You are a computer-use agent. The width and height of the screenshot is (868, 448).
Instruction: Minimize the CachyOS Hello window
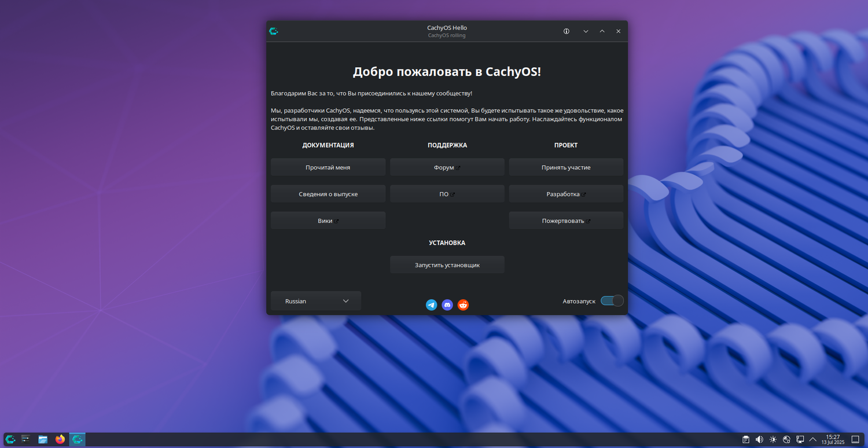pyautogui.click(x=586, y=31)
